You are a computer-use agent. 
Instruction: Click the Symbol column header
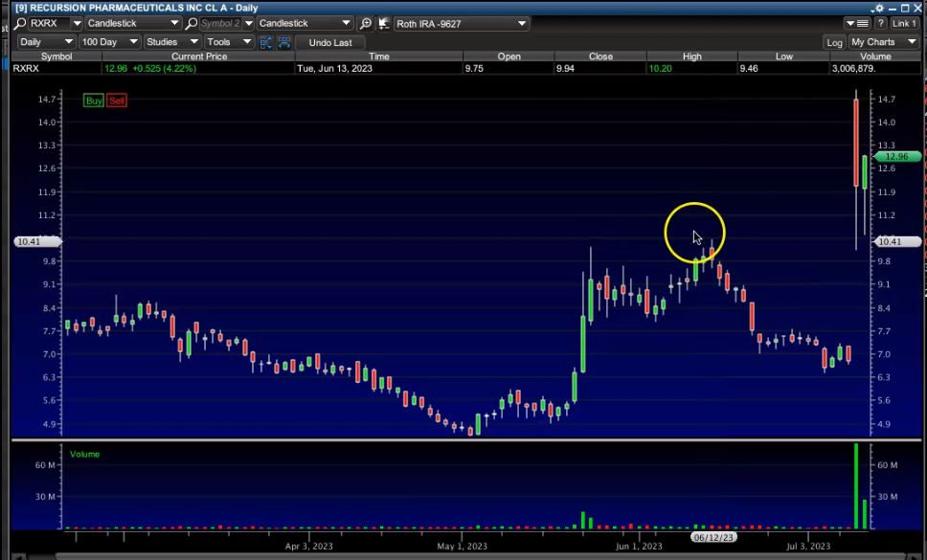[57, 56]
